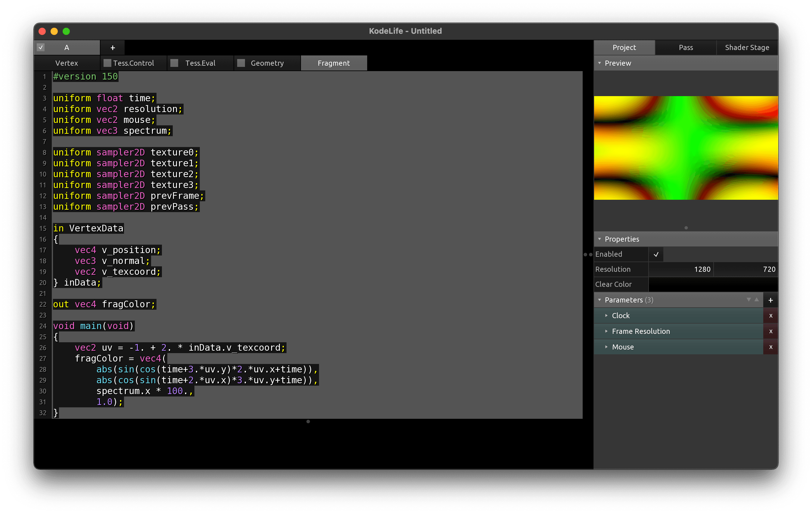
Task: Select the Tess.Eval stage tab
Action: point(201,63)
